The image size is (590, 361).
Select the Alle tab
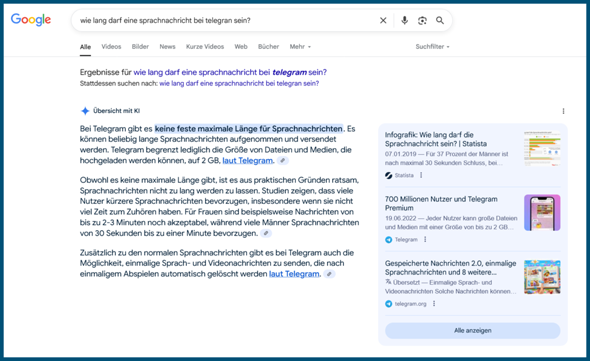coord(85,47)
